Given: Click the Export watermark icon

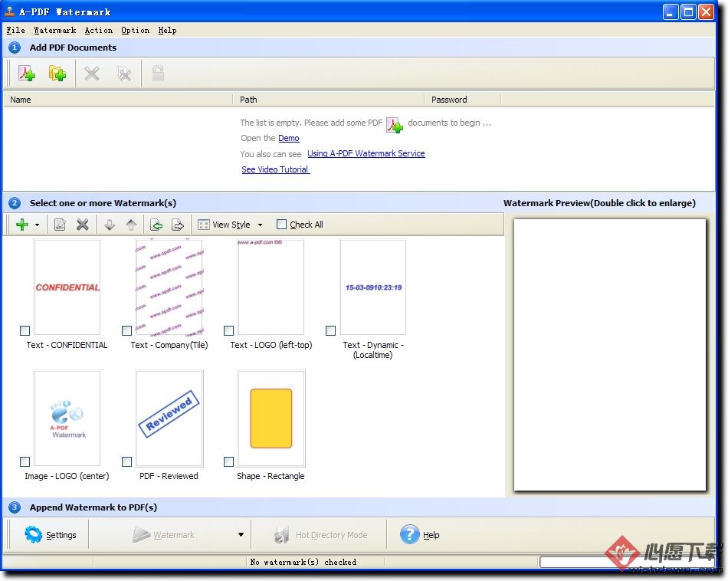Looking at the screenshot, I should click(178, 225).
